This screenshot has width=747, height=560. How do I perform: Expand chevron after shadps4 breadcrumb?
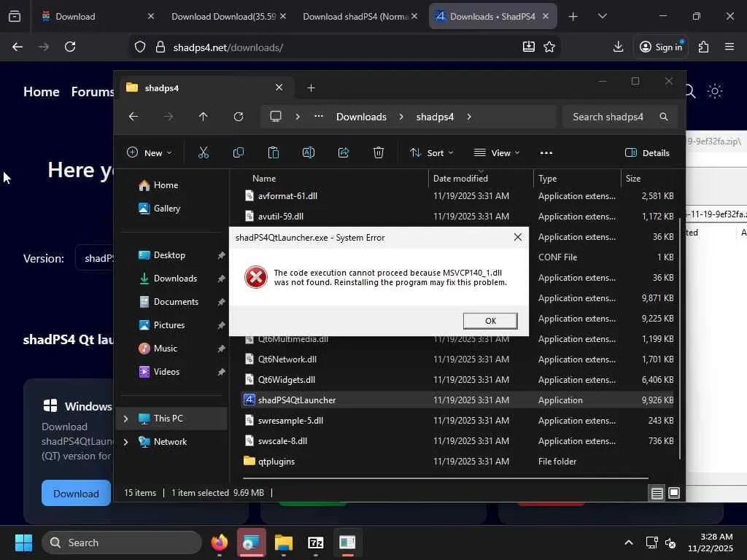point(469,117)
